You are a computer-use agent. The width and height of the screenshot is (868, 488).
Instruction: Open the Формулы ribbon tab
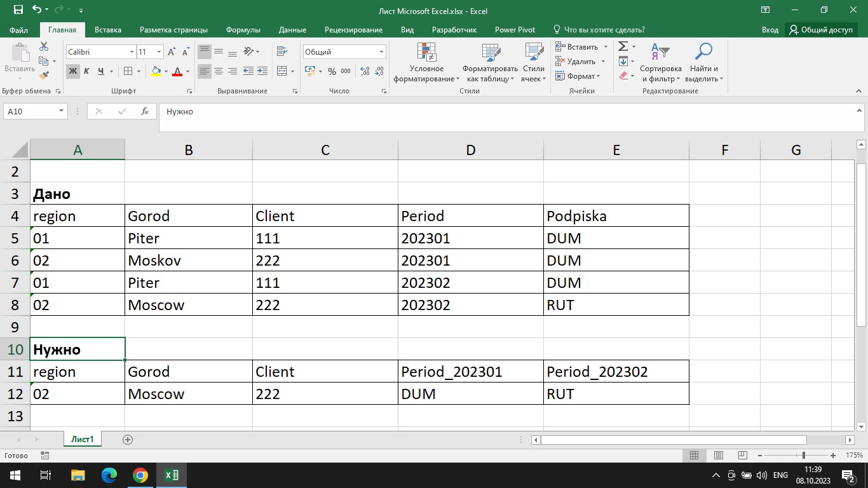(x=243, y=30)
